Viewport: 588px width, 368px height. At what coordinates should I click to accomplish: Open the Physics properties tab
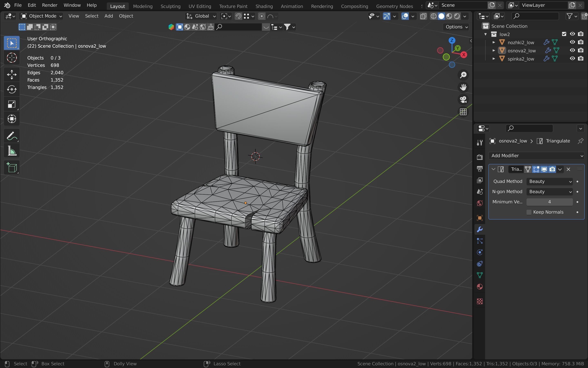(480, 252)
